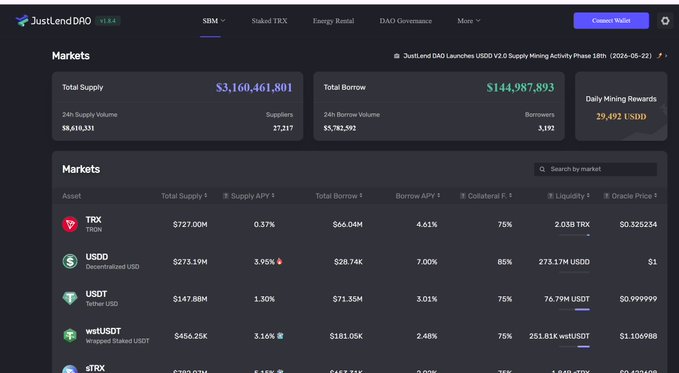Click the Supply APY help icon

(226, 196)
